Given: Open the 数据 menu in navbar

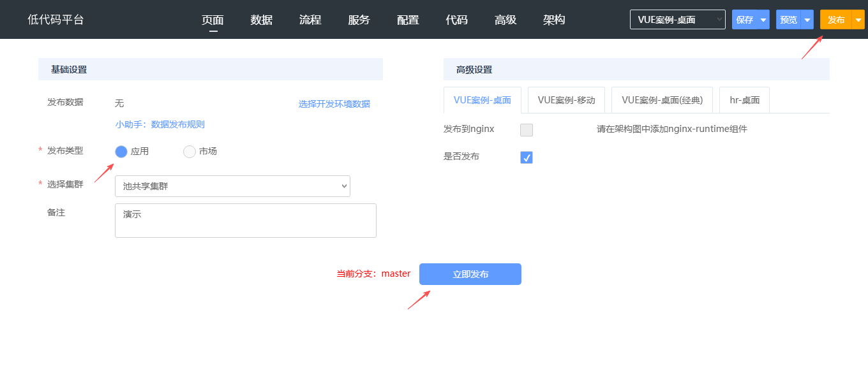Looking at the screenshot, I should pos(262,20).
